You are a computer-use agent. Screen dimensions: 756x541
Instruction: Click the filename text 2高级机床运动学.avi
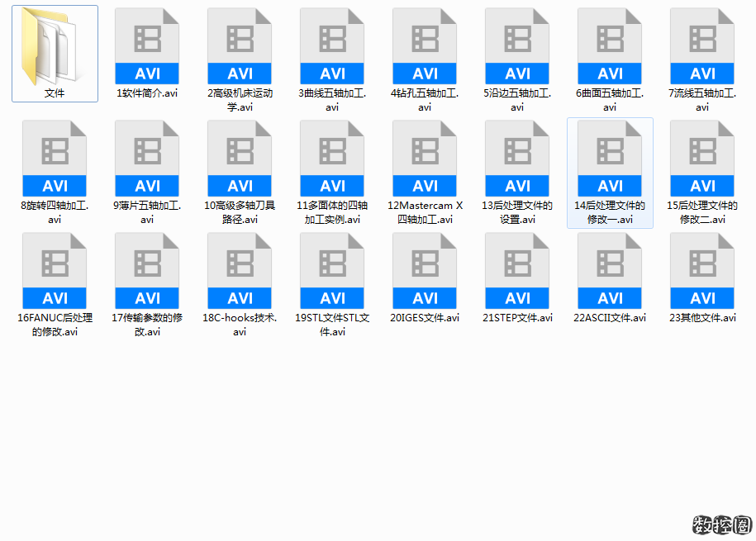(x=240, y=100)
